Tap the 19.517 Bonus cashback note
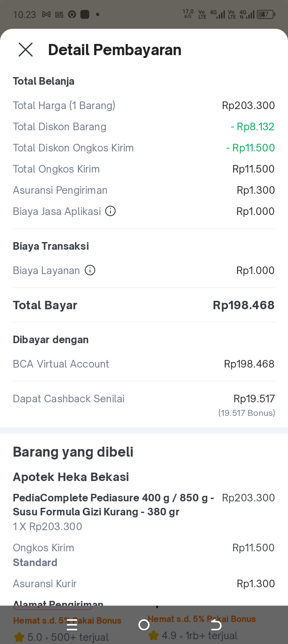 [246, 413]
